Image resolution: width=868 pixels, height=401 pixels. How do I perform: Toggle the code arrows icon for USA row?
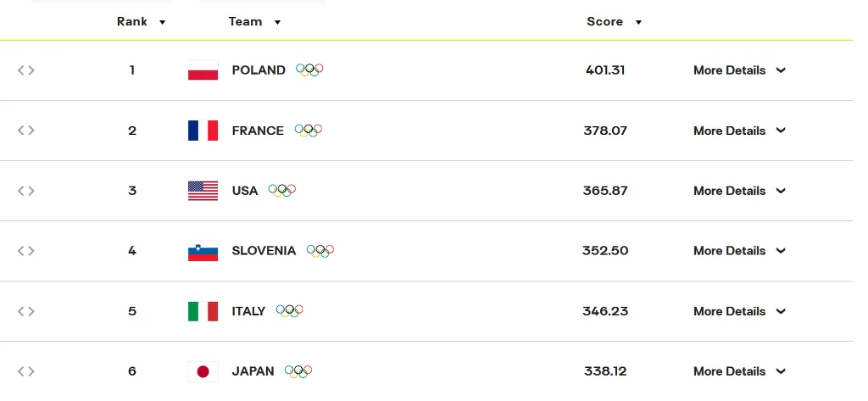26,191
